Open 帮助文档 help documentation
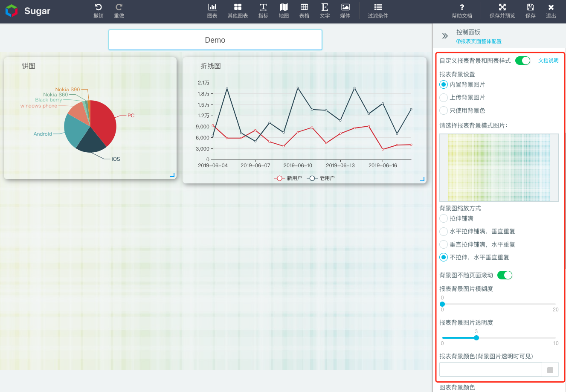The image size is (566, 392). [462, 11]
